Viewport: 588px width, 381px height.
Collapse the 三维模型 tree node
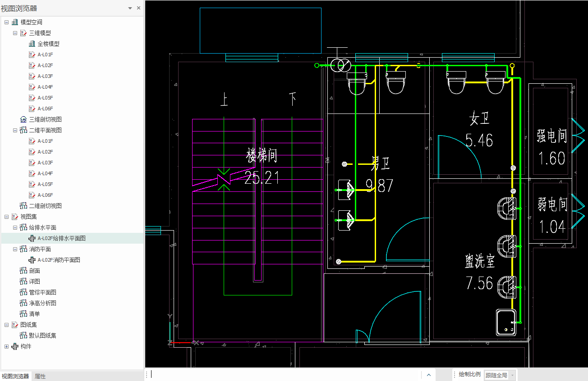(x=15, y=33)
